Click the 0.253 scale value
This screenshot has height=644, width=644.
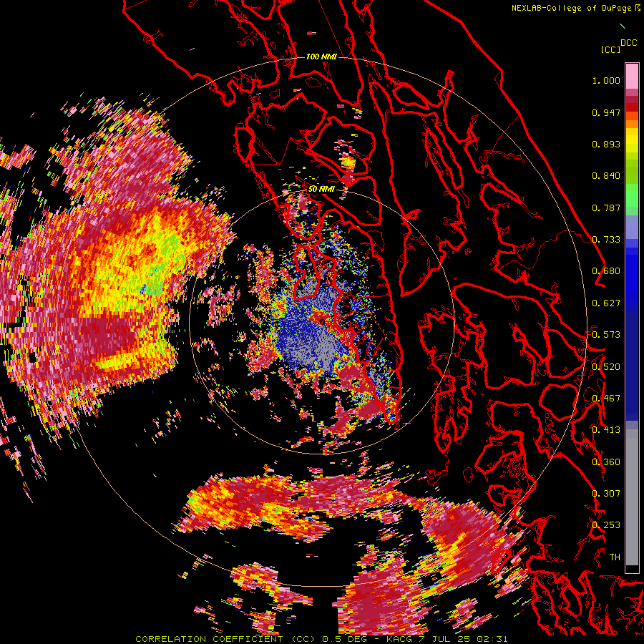[606, 525]
